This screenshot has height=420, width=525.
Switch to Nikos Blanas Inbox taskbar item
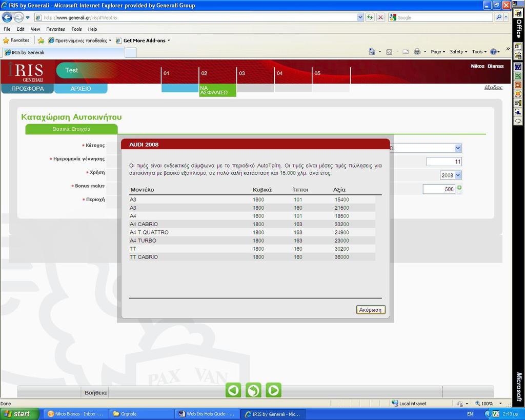tap(76, 414)
